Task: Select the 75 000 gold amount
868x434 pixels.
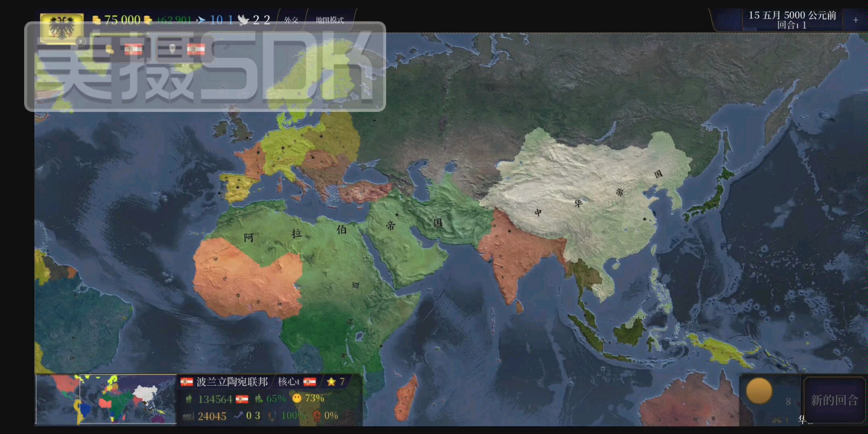Action: pyautogui.click(x=122, y=20)
